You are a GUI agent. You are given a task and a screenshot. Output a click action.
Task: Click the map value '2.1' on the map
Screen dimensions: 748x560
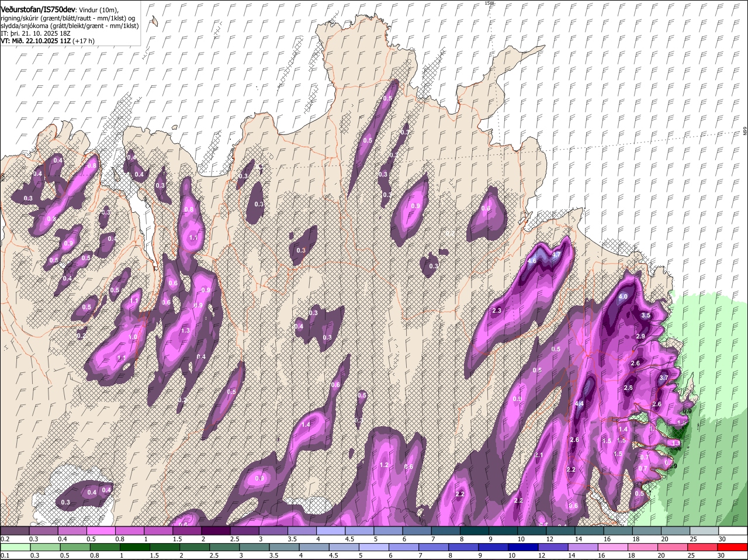pos(539,455)
